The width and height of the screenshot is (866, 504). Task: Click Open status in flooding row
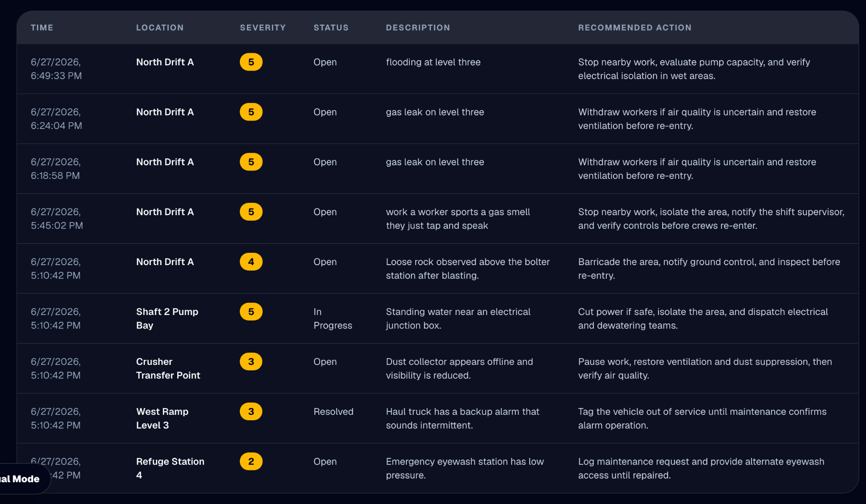pos(325,62)
